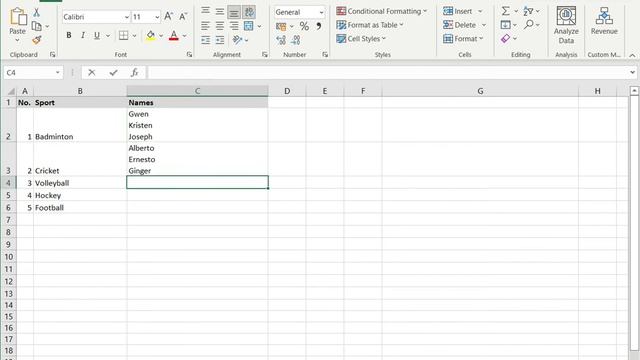Screen dimensions: 640x360
Task: Open the Calibri font name dropdown
Action: coord(127,17)
